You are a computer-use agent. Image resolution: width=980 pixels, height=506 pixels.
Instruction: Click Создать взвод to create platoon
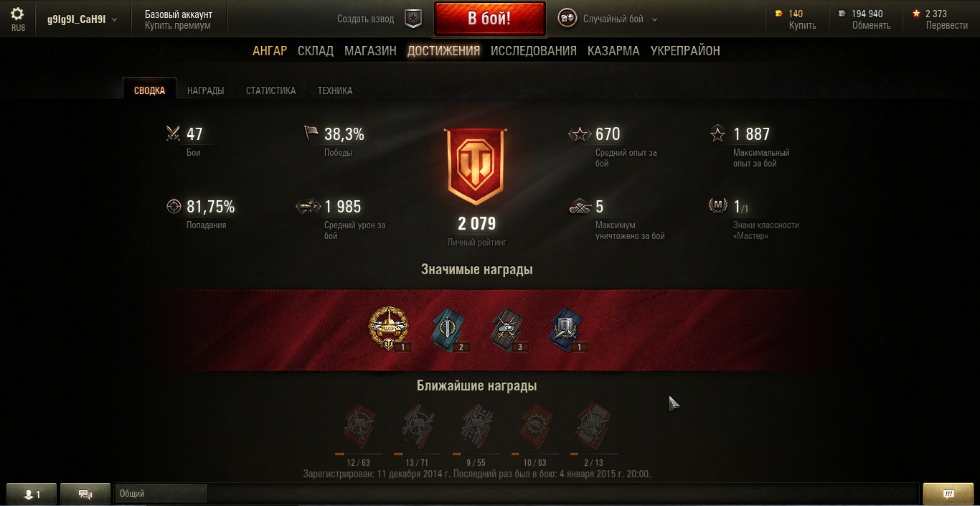tap(365, 19)
